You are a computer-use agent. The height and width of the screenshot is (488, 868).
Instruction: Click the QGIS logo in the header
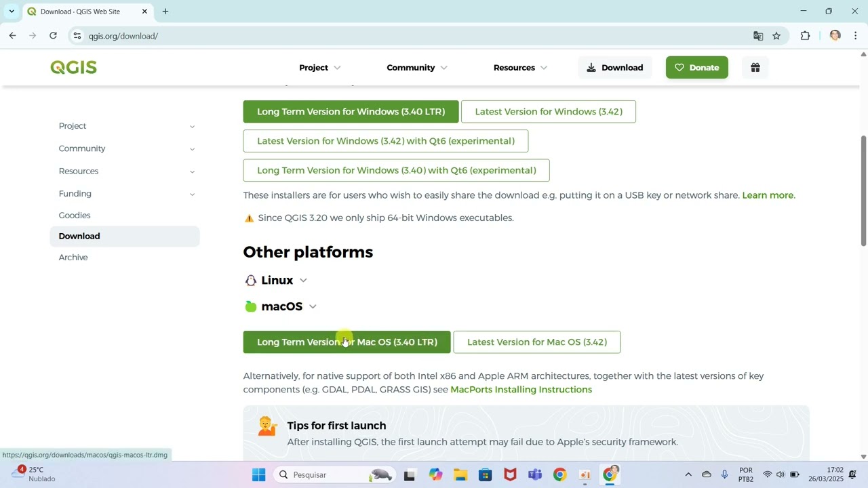click(x=73, y=67)
